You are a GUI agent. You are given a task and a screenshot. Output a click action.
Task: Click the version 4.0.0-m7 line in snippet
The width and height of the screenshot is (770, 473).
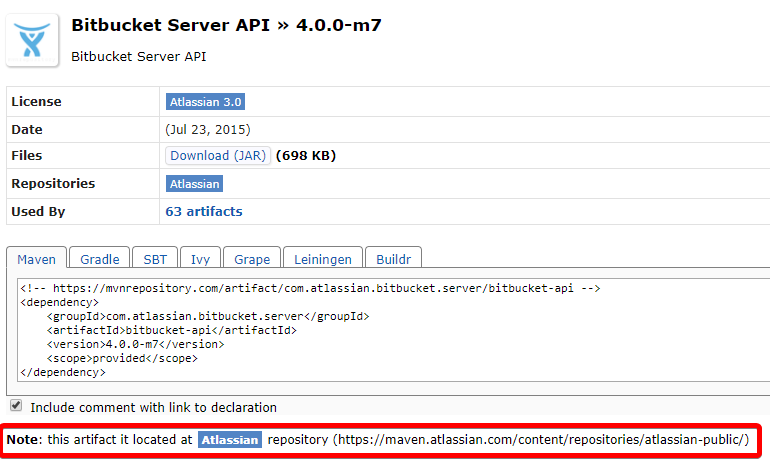[x=136, y=344]
